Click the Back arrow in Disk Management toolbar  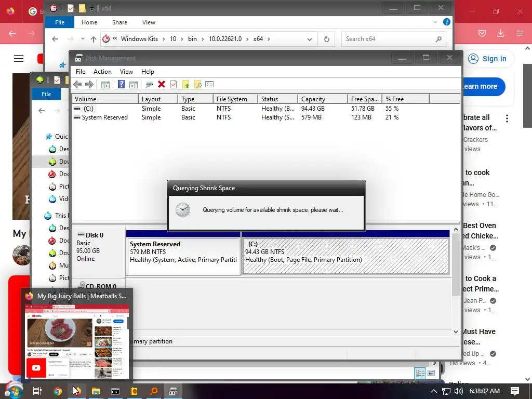(x=77, y=85)
